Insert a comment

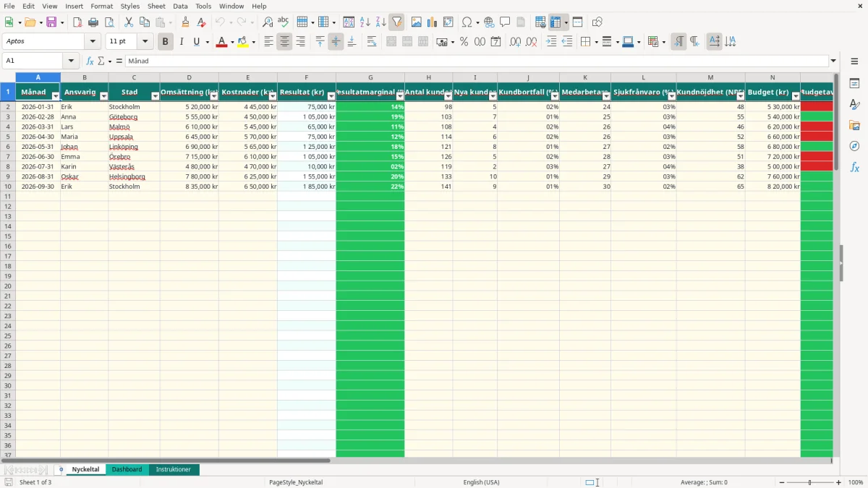tap(505, 22)
